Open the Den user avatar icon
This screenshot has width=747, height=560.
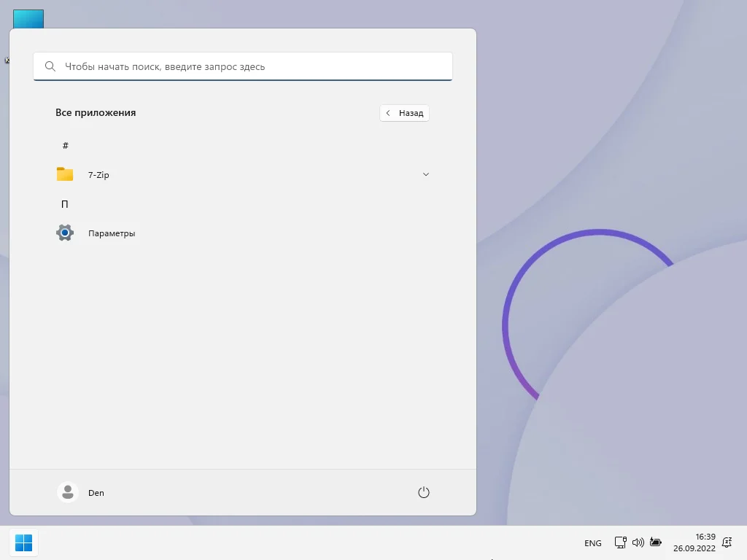tap(68, 492)
